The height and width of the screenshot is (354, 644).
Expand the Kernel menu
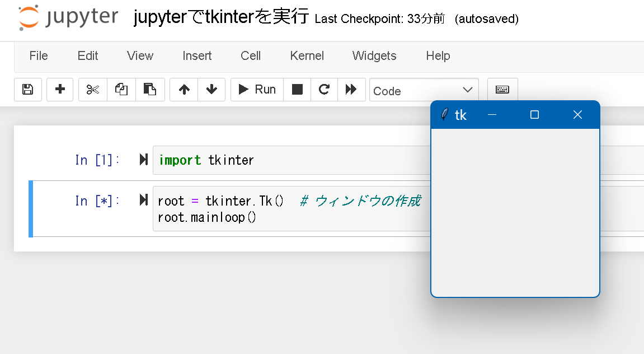pyautogui.click(x=307, y=55)
